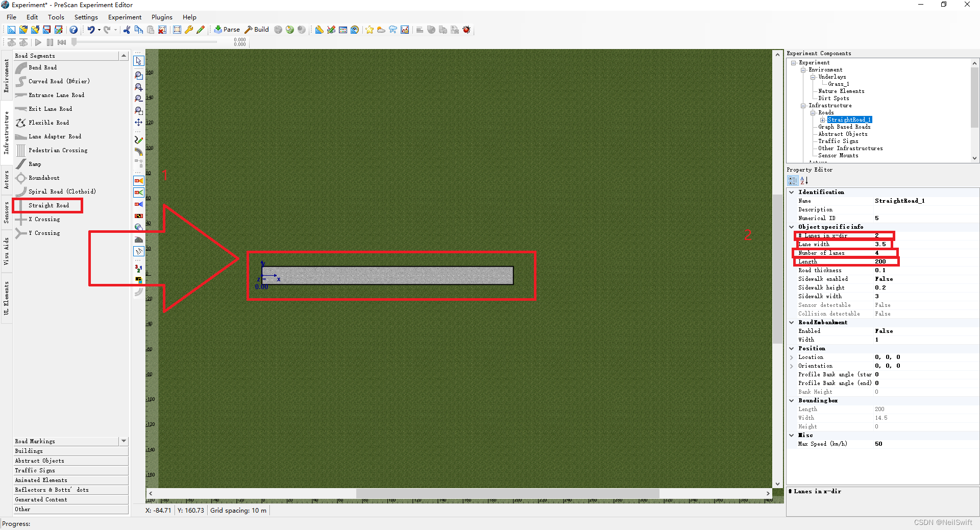This screenshot has width=980, height=530.
Task: Open the Buildings library section
Action: click(70, 451)
